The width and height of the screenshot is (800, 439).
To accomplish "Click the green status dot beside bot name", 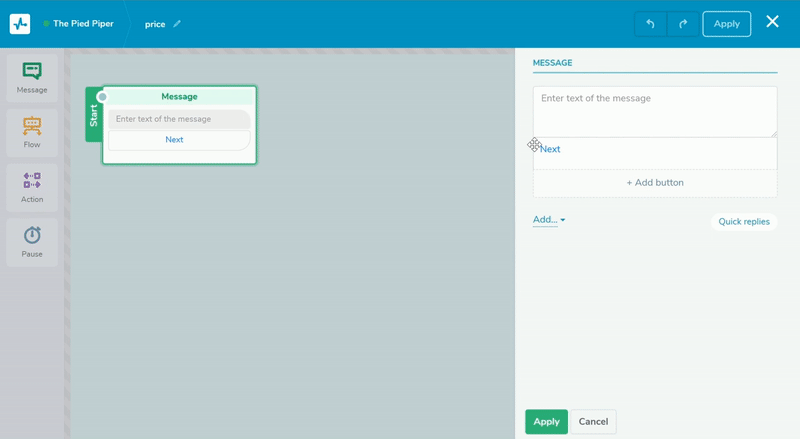I will [46, 23].
